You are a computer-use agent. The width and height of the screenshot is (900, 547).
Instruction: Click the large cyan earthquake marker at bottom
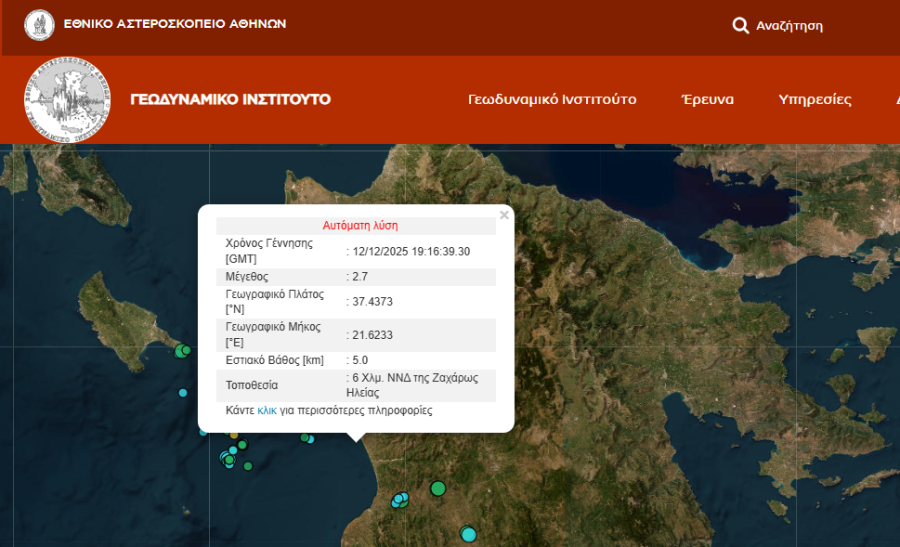(468, 534)
